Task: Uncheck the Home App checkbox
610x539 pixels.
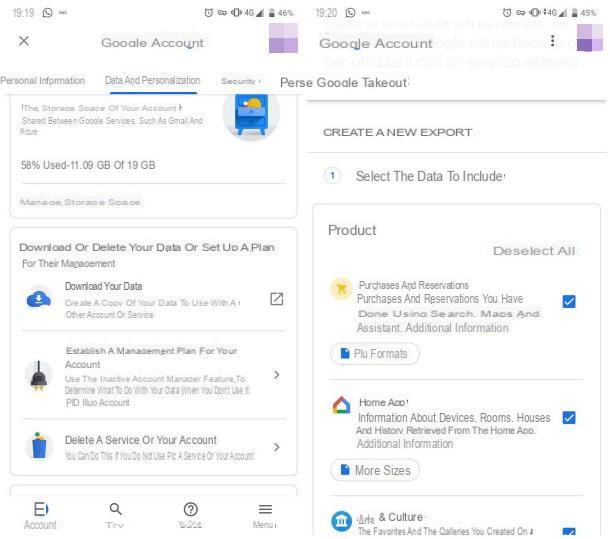Action: point(569,418)
